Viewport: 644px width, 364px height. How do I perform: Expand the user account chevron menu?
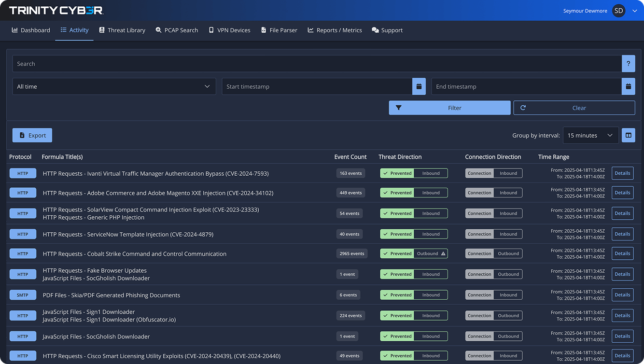point(634,11)
